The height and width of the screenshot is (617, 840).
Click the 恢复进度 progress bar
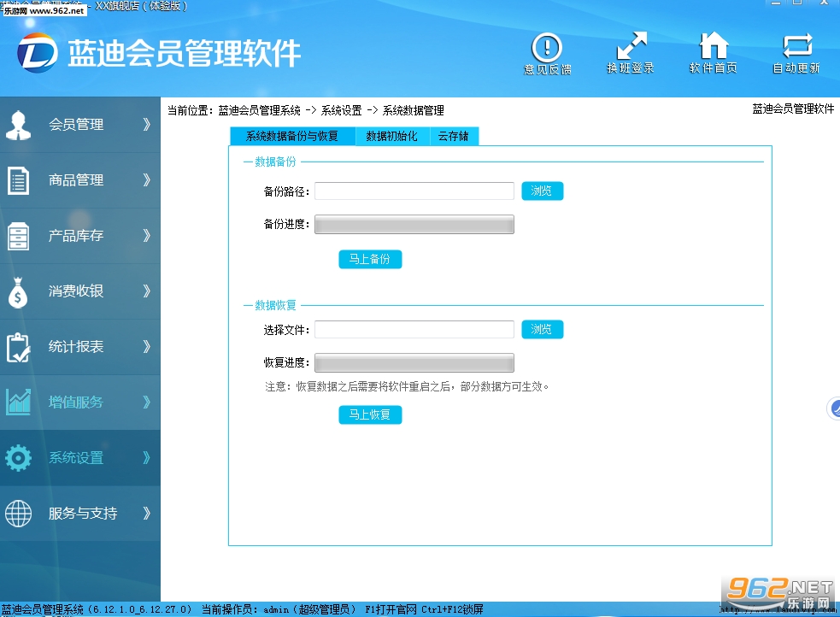click(x=414, y=362)
